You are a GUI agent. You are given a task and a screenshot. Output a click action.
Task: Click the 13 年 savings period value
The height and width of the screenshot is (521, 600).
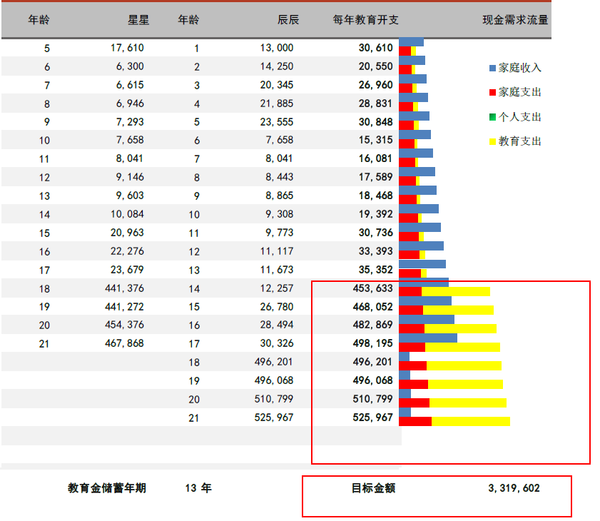(x=198, y=488)
